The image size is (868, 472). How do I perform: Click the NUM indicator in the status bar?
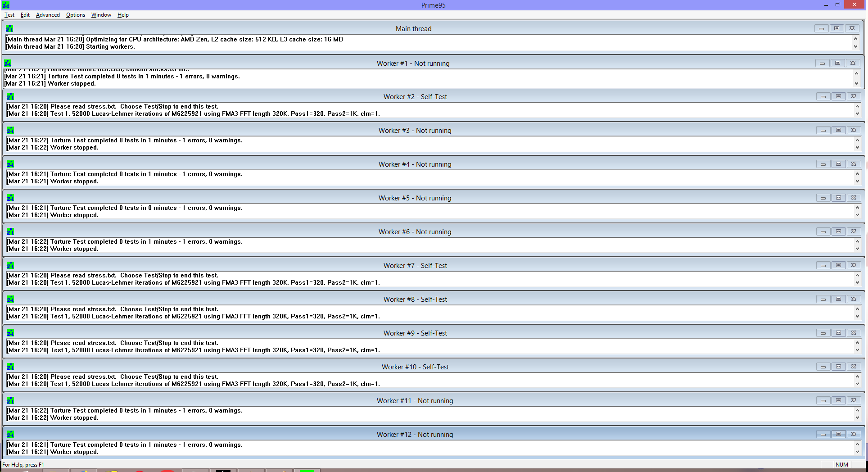coord(841,464)
